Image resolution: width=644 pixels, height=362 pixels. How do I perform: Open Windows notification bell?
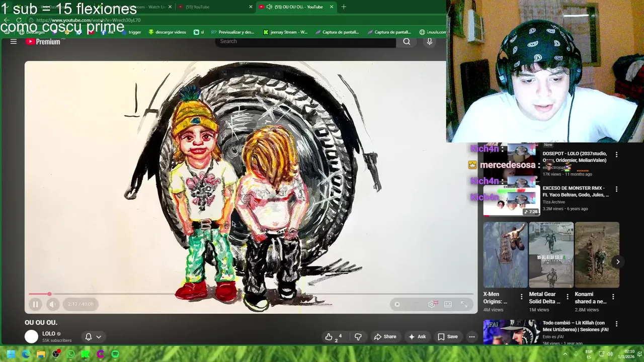click(x=639, y=354)
